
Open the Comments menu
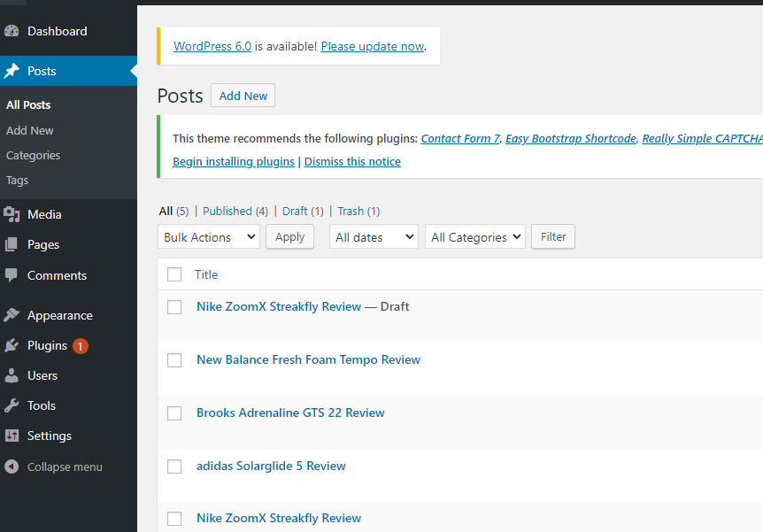point(57,275)
